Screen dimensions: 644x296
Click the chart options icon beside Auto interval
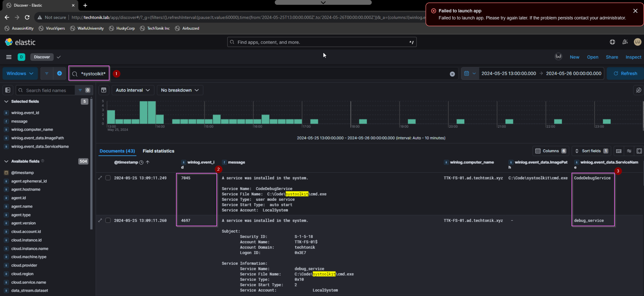pyautogui.click(x=104, y=90)
